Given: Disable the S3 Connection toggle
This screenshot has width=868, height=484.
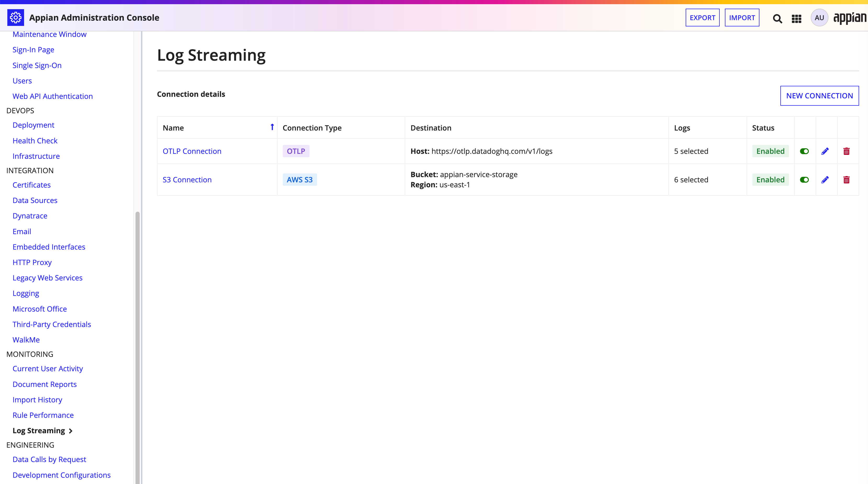Looking at the screenshot, I should tap(804, 180).
